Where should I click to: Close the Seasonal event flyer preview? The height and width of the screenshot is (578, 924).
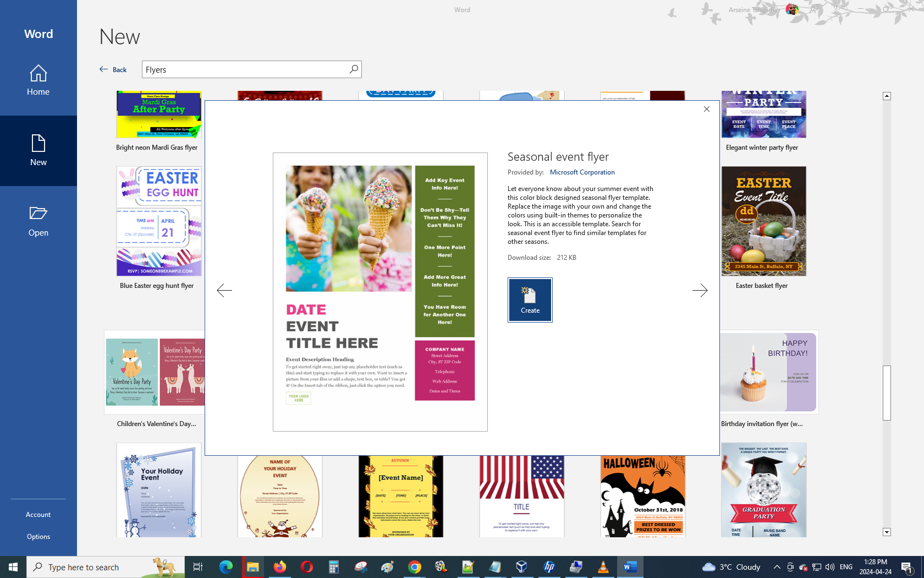707,109
